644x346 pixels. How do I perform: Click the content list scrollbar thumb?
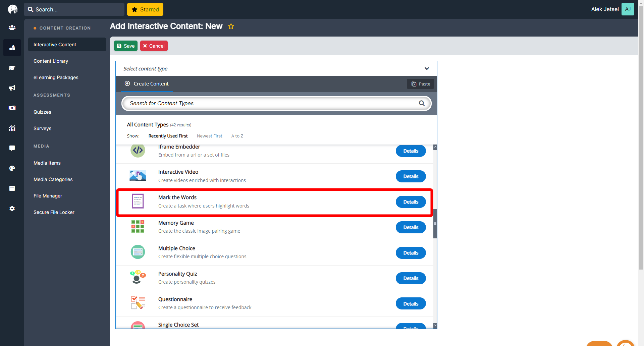click(x=435, y=223)
